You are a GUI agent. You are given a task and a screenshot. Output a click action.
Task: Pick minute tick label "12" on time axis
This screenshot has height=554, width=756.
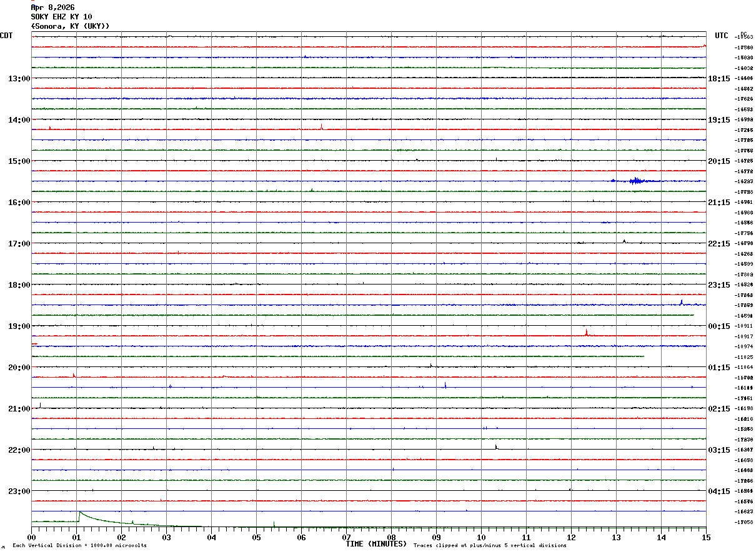coord(572,537)
